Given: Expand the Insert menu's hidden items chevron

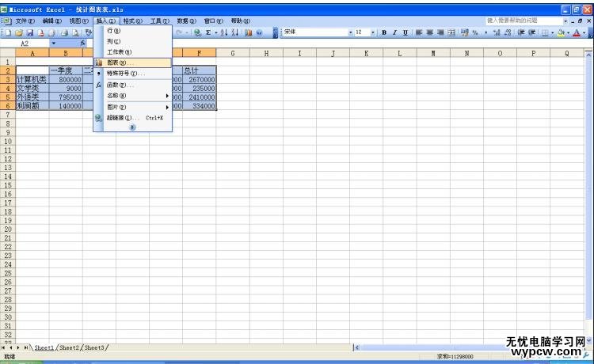Looking at the screenshot, I should (x=132, y=127).
